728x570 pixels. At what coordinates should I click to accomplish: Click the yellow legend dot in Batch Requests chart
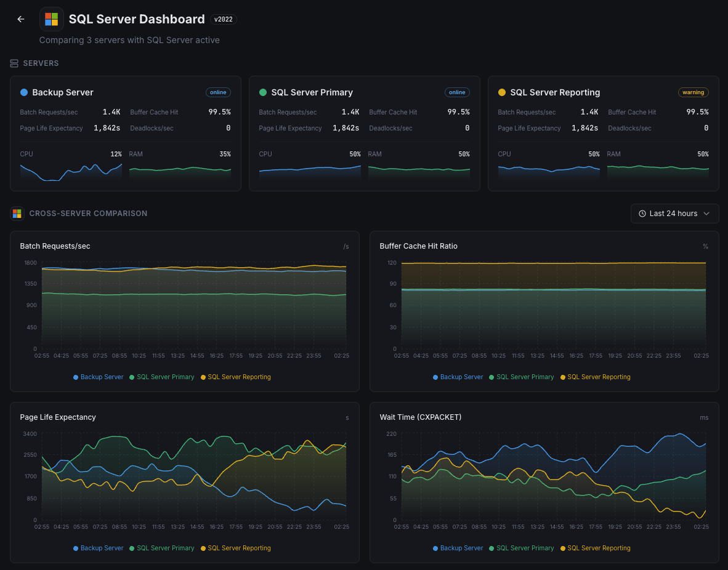203,377
